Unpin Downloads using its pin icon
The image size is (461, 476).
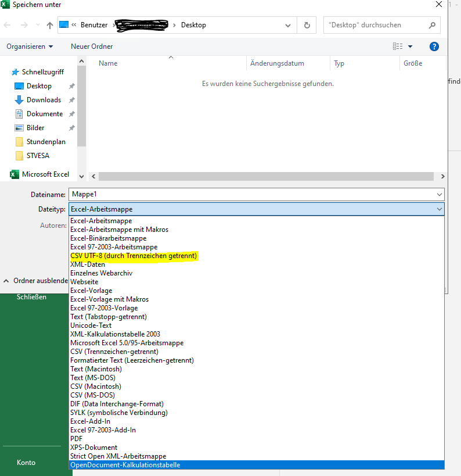coord(72,100)
